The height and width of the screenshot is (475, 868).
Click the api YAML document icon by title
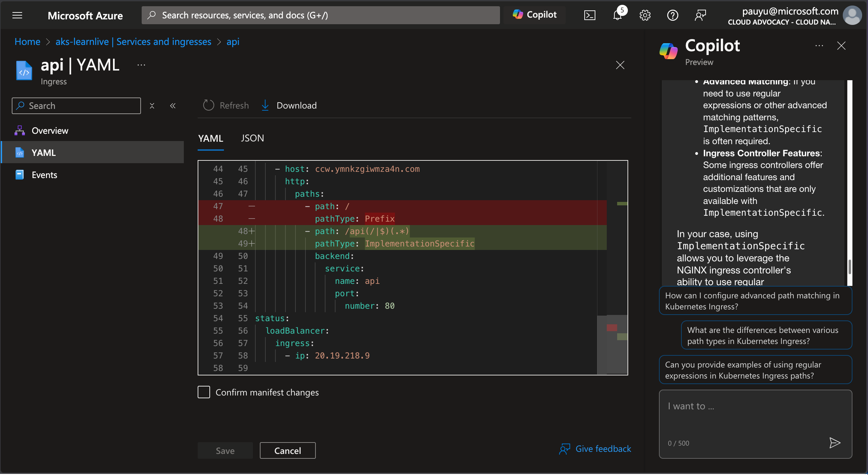tap(24, 71)
